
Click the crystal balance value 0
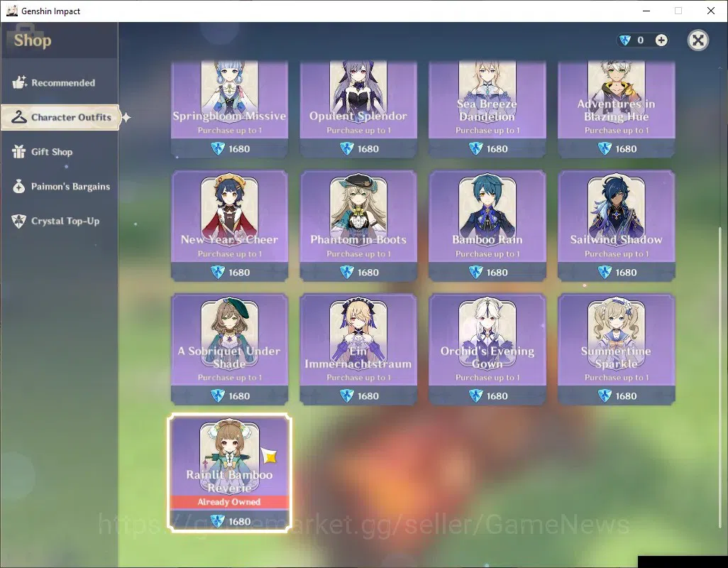click(641, 40)
